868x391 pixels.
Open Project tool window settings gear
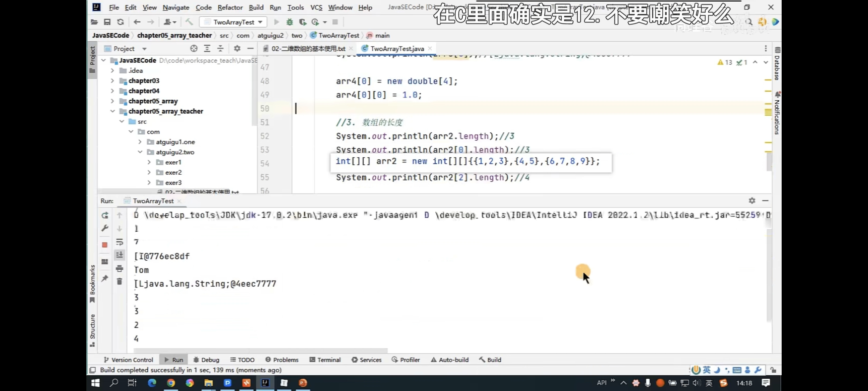(237, 49)
